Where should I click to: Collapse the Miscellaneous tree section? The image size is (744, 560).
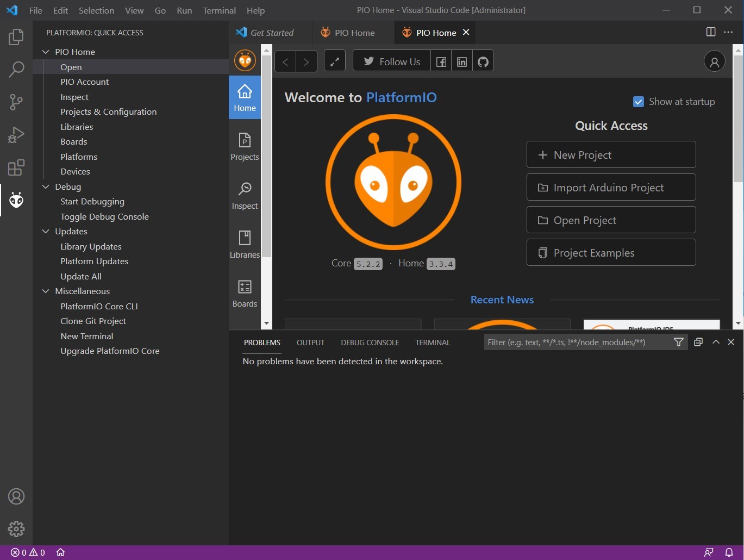(x=46, y=291)
